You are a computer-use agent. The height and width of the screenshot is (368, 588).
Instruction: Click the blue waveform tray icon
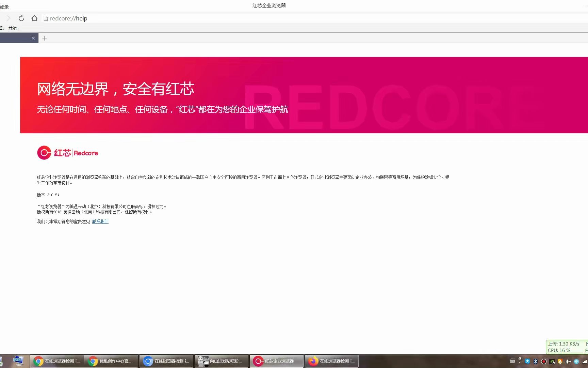(x=576, y=362)
